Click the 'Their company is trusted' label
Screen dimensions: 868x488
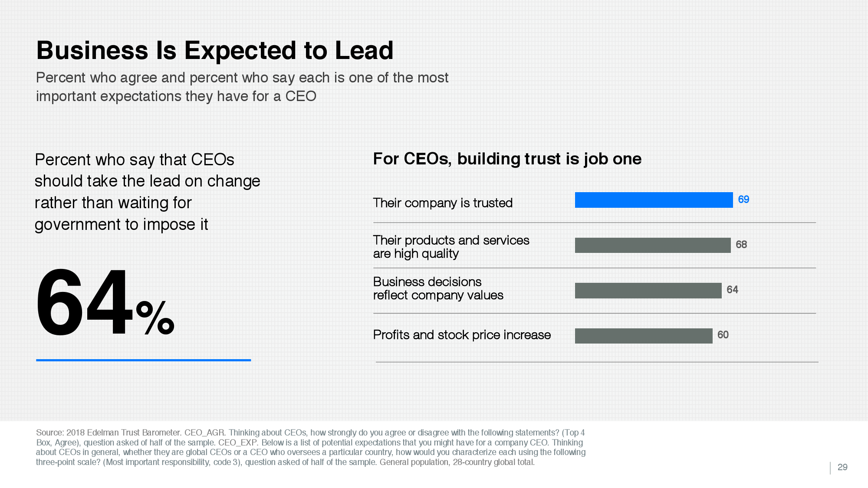(x=443, y=203)
